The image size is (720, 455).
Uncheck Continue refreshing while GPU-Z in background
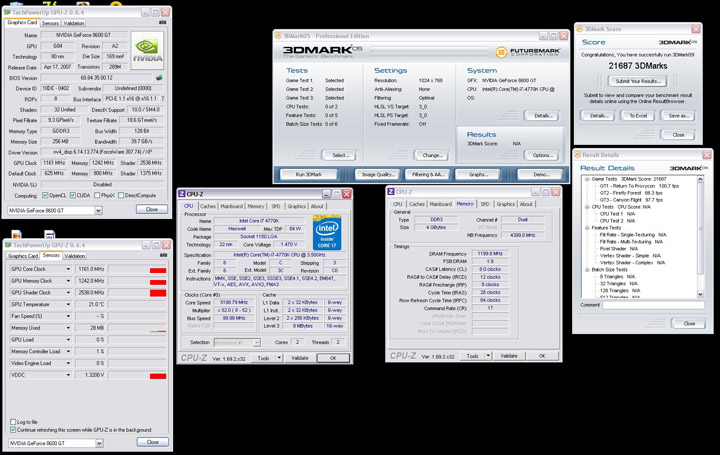point(13,430)
